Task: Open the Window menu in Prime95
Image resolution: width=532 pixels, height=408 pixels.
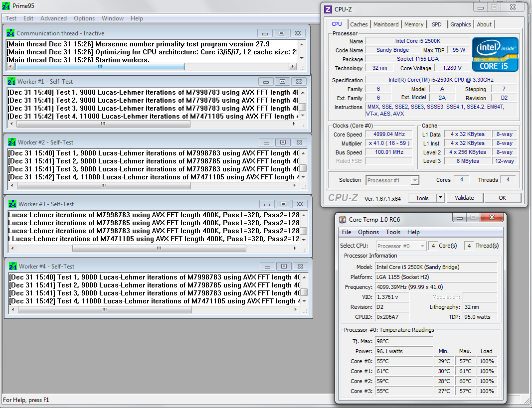Action: (x=113, y=18)
